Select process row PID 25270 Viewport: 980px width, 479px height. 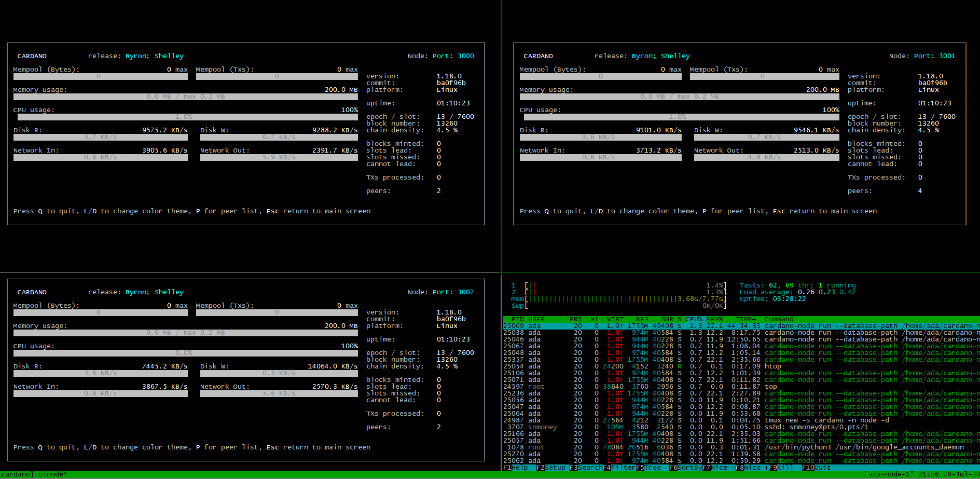click(741, 454)
